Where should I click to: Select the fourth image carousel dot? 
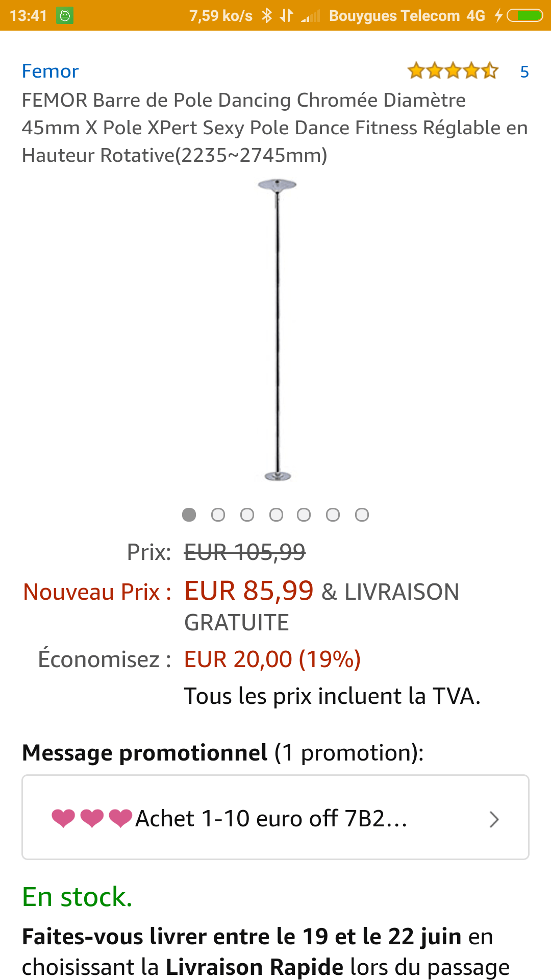pyautogui.click(x=276, y=514)
